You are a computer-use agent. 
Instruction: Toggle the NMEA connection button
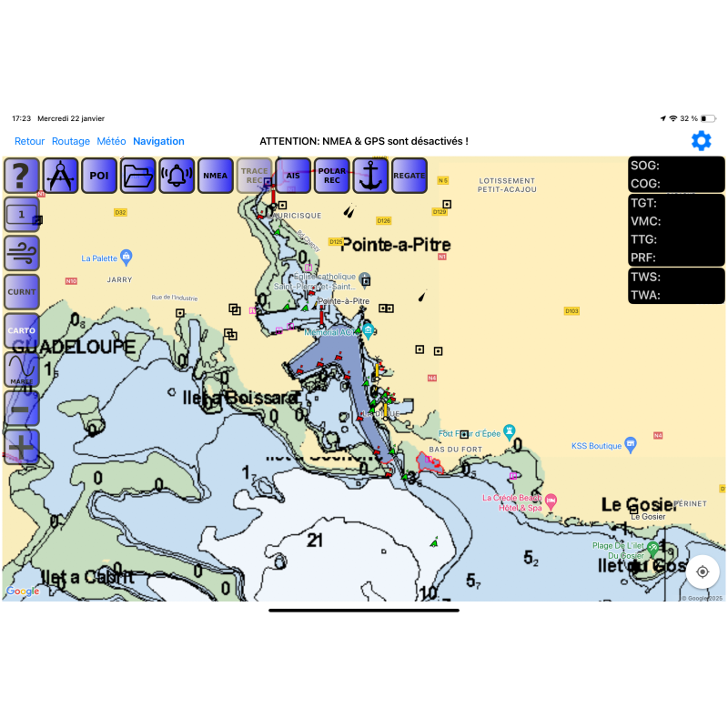[216, 176]
